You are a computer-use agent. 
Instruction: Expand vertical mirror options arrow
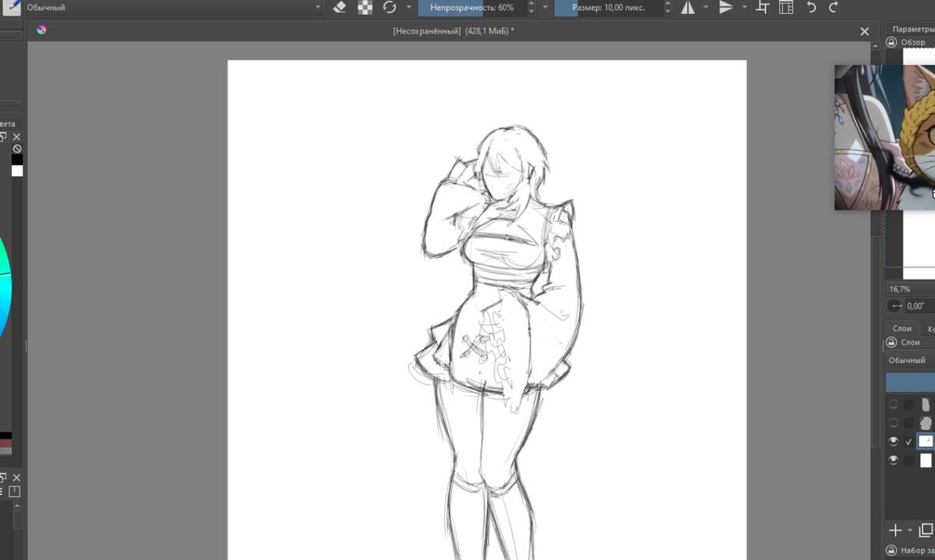744,7
